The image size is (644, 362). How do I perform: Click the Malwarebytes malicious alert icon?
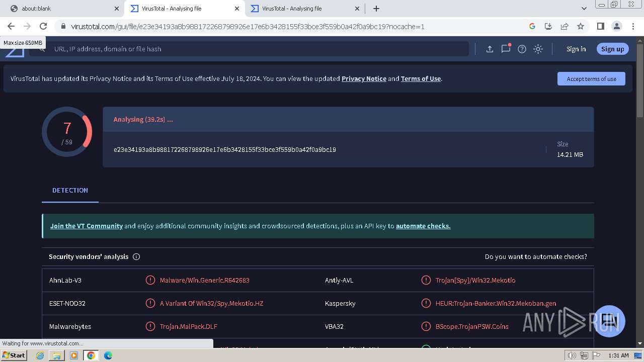pos(150,326)
